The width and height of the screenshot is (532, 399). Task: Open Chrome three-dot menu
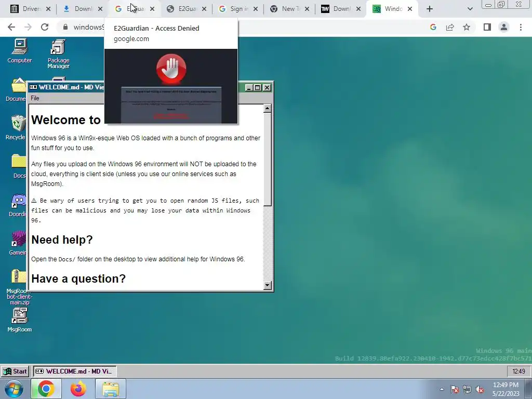[521, 27]
